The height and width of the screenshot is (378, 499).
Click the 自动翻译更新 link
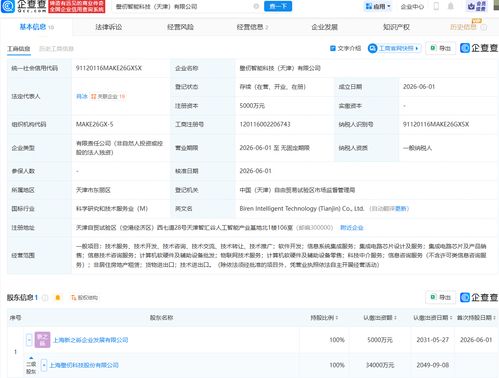pos(389,209)
